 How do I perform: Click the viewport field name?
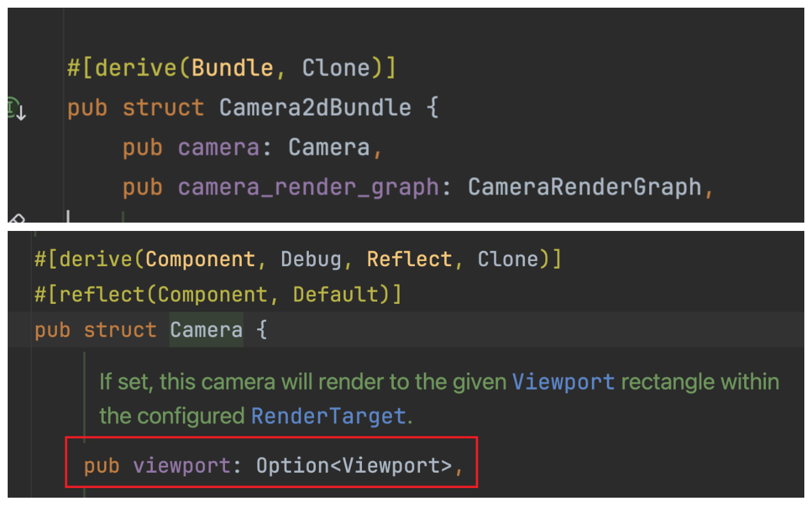182,466
